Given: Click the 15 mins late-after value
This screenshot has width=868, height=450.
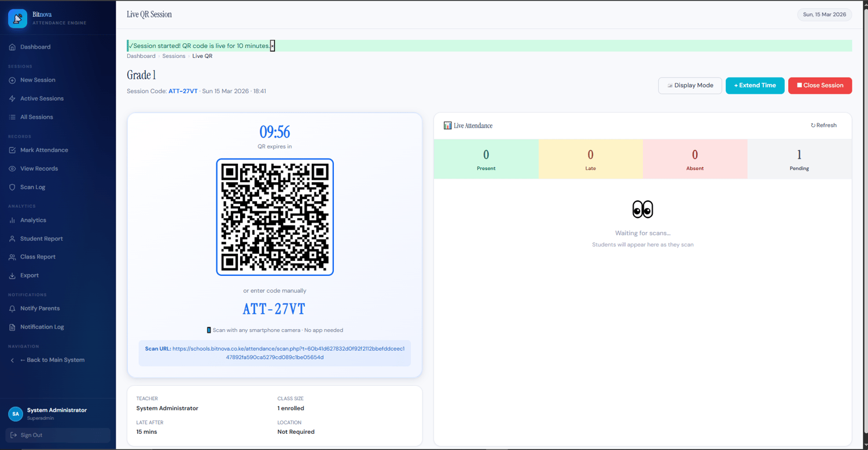Looking at the screenshot, I should [x=147, y=432].
